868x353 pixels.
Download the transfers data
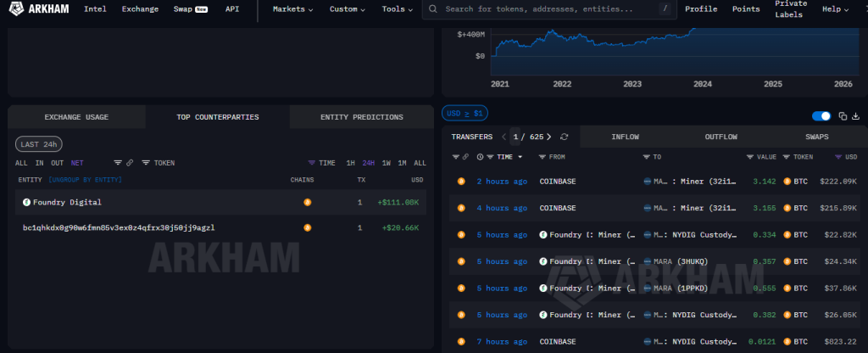pyautogui.click(x=855, y=116)
